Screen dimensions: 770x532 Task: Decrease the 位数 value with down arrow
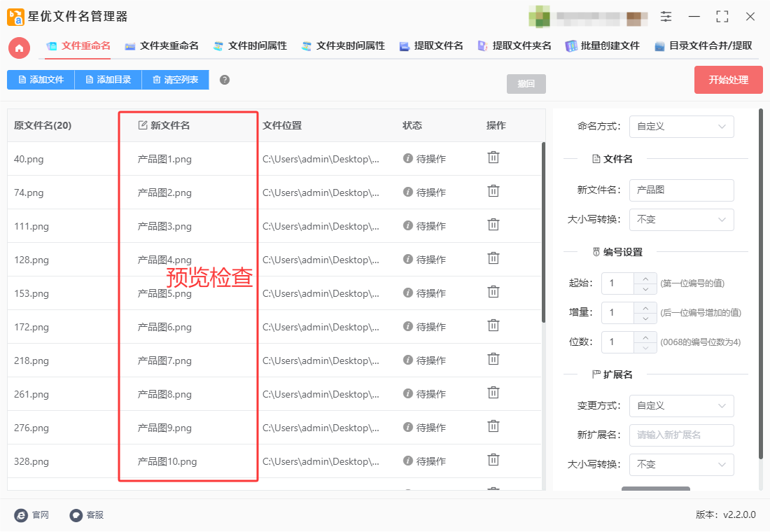pyautogui.click(x=645, y=348)
